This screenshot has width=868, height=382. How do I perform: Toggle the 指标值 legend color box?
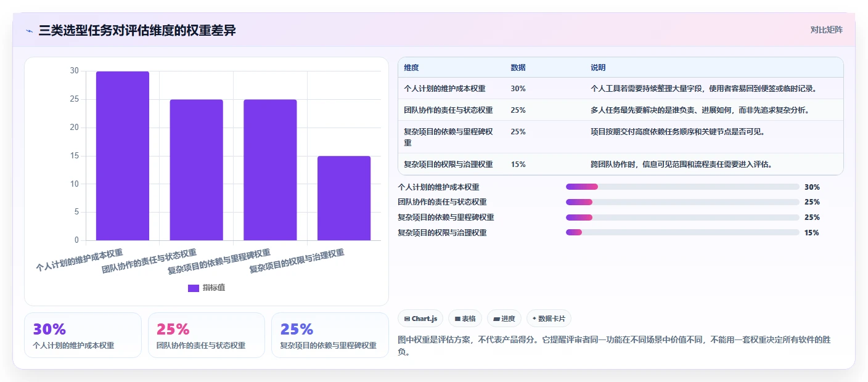(194, 288)
